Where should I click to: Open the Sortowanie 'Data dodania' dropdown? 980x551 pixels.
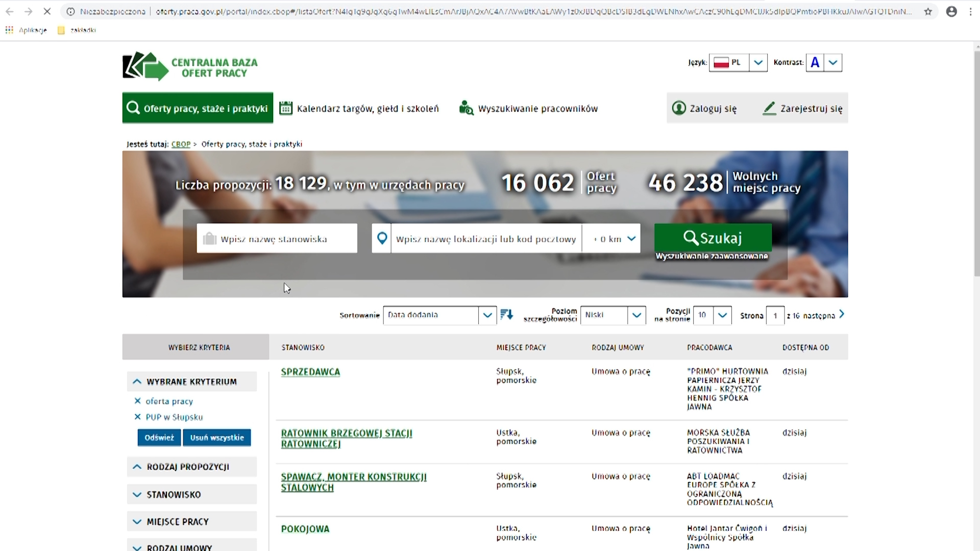(x=439, y=315)
